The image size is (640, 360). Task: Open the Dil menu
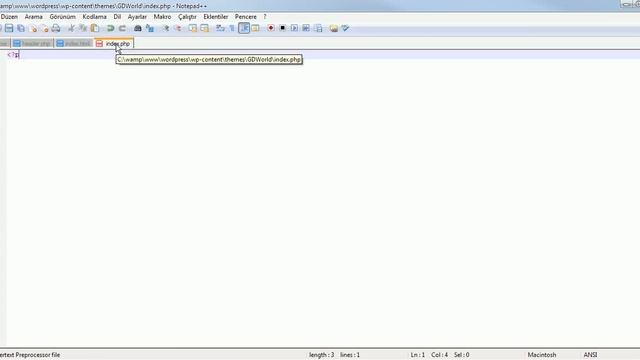point(117,17)
